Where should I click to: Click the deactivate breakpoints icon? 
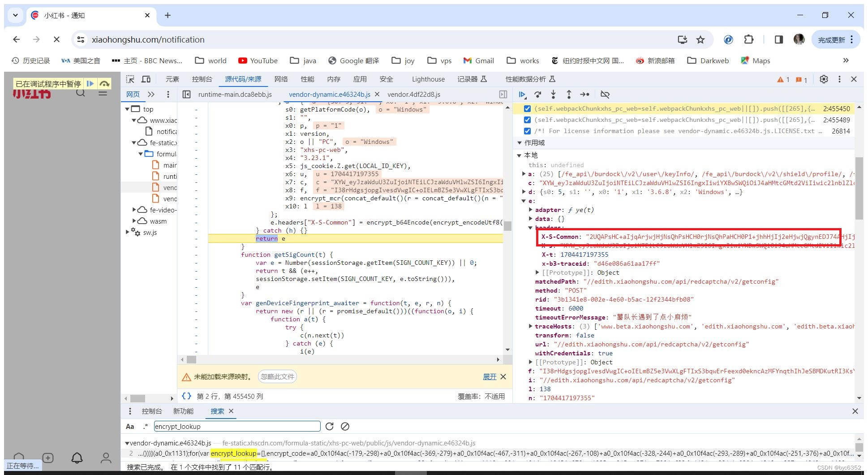pos(605,95)
